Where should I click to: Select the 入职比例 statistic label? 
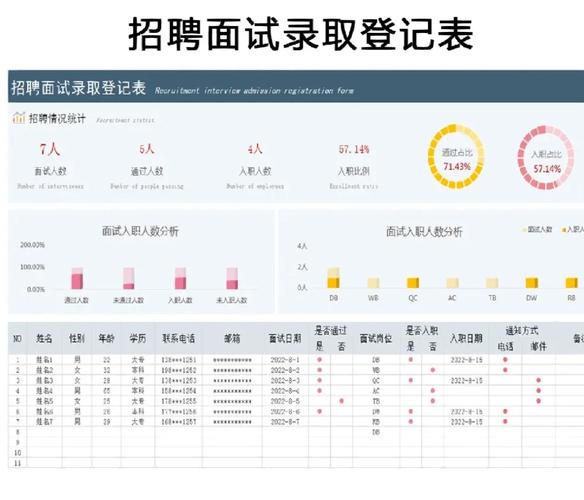coord(353,171)
